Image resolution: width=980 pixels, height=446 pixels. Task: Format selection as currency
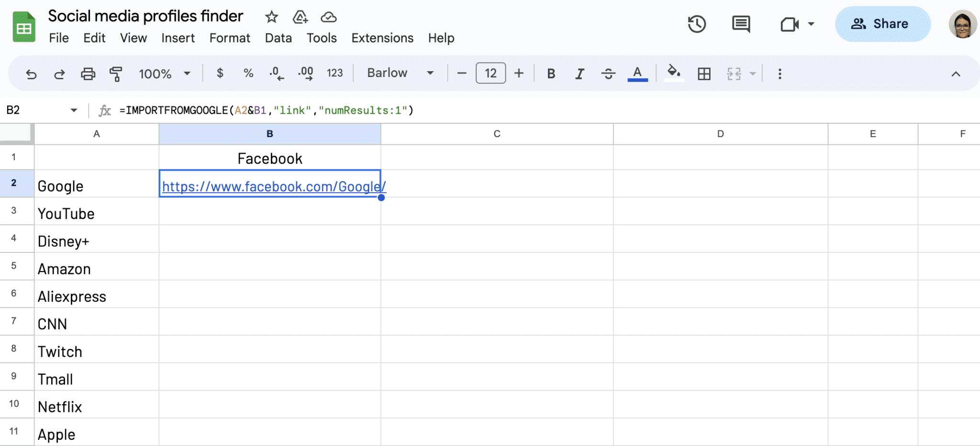[220, 73]
